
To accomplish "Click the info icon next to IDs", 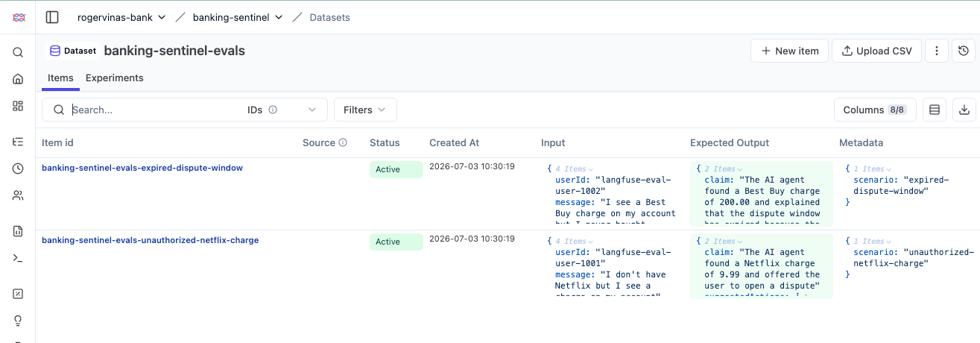I will click(x=273, y=110).
